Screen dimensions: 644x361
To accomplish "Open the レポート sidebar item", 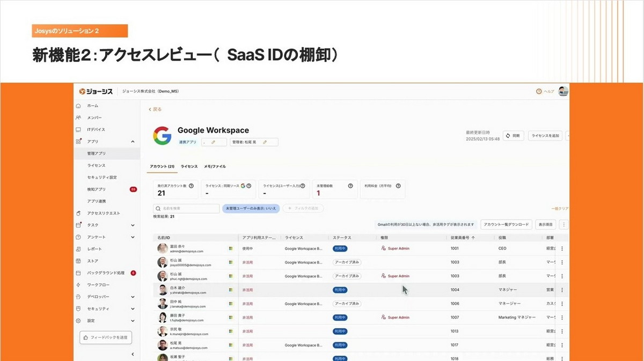I will point(94,249).
